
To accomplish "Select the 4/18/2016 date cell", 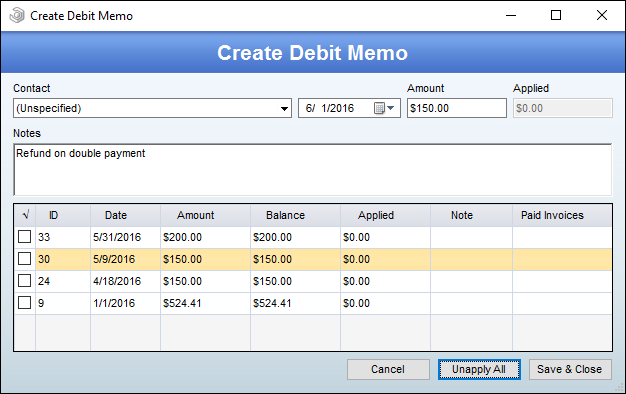I will point(125,281).
